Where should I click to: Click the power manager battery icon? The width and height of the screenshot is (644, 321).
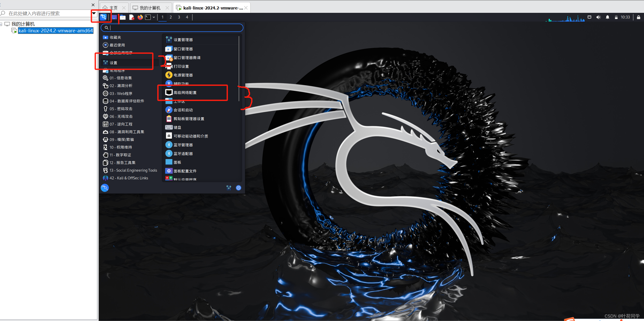click(x=616, y=17)
